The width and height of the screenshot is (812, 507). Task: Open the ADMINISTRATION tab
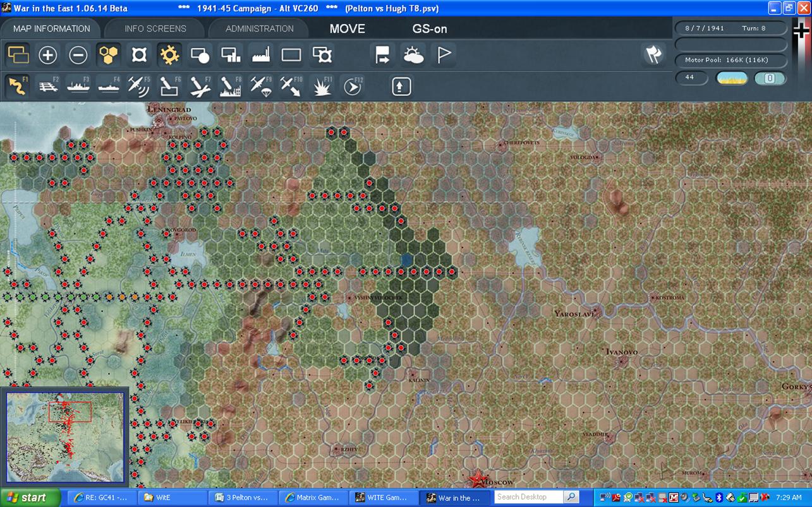click(259, 28)
